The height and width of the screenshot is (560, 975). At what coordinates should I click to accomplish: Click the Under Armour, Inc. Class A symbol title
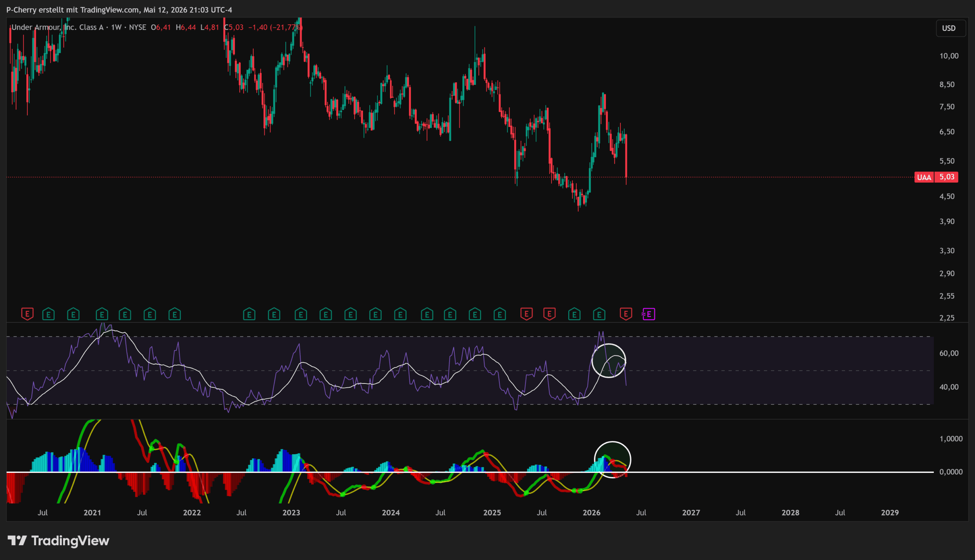[58, 27]
